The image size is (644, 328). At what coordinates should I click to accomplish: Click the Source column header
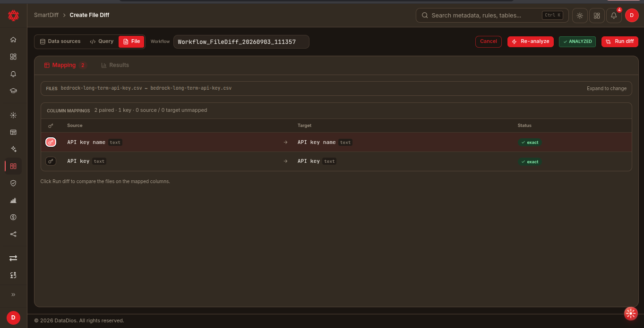75,126
